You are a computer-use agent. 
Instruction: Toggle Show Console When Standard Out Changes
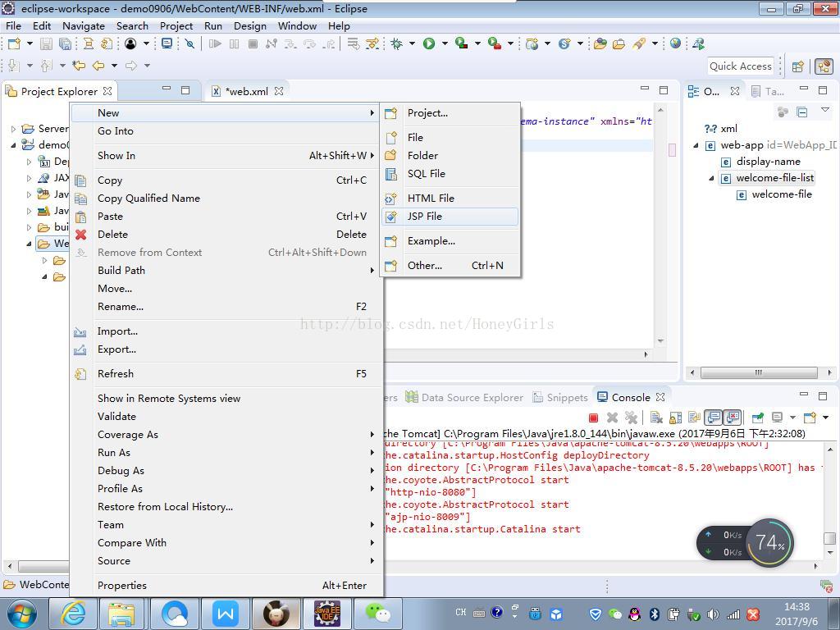pyautogui.click(x=714, y=418)
